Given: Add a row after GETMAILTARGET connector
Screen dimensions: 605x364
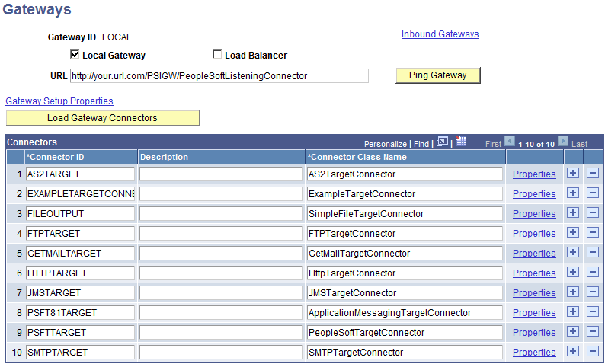Looking at the screenshot, I should click(x=573, y=252).
